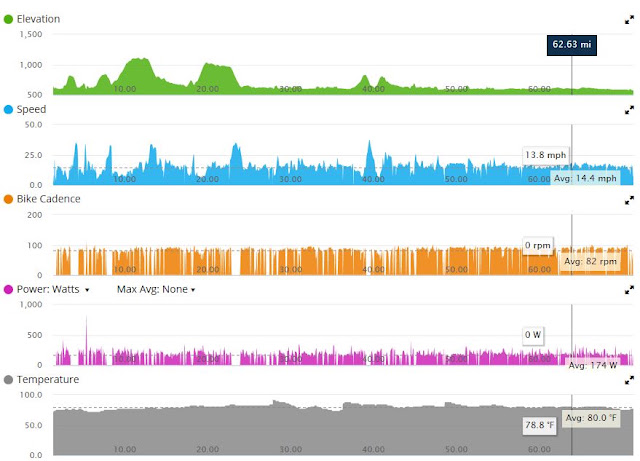Toggle the blue Speed series dot
Screen dimensions: 640x461
click(x=8, y=109)
